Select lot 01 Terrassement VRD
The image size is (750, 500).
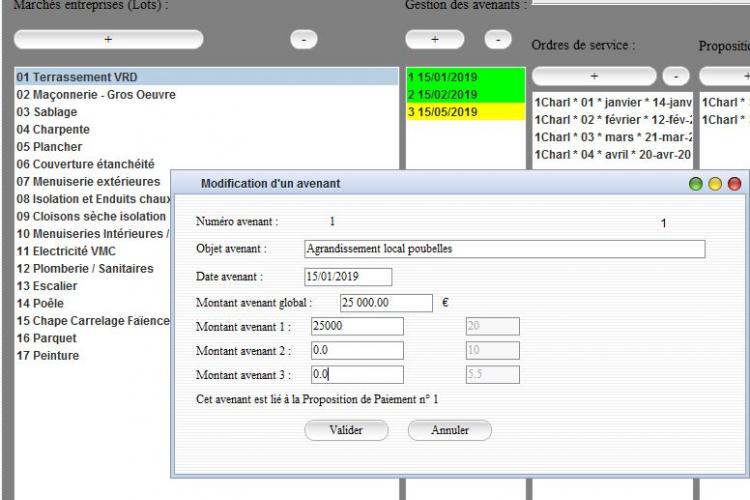pos(207,77)
